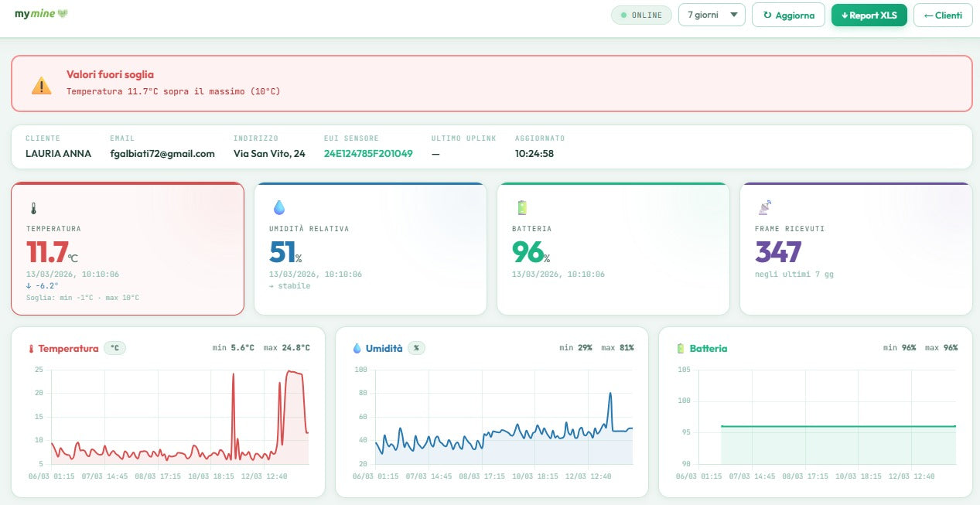Click the 11.7 temperature reading value
This screenshot has width=980, height=505.
[x=47, y=252]
